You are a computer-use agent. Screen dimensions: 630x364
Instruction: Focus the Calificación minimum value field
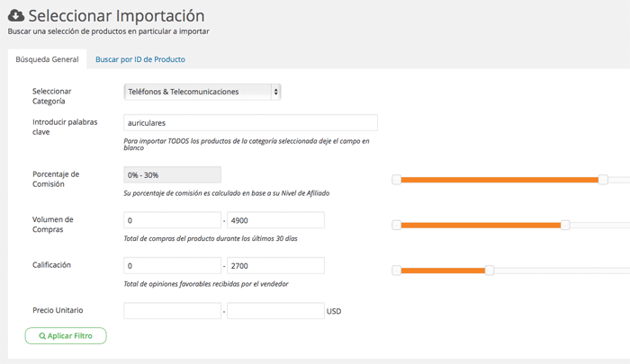pyautogui.click(x=172, y=266)
